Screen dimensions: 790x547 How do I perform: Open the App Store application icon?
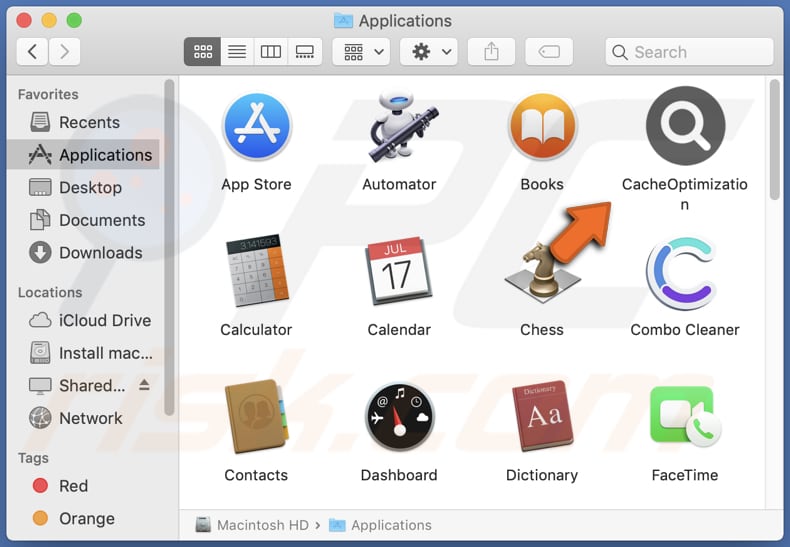click(256, 126)
